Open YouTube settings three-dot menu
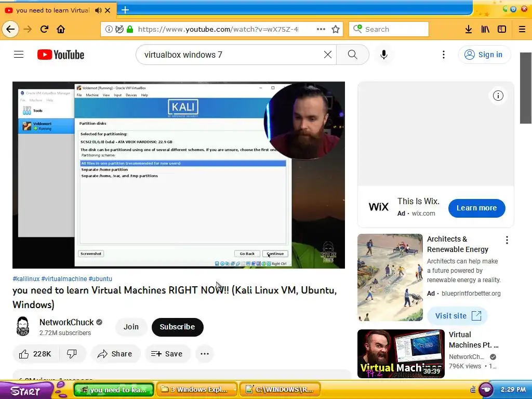532x399 pixels. click(444, 55)
